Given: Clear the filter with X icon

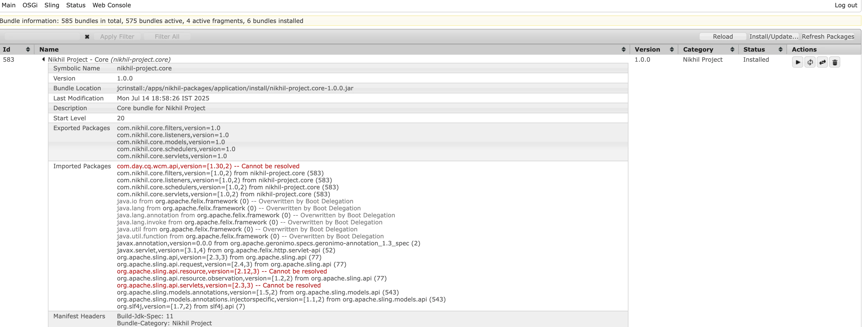Looking at the screenshot, I should (87, 37).
